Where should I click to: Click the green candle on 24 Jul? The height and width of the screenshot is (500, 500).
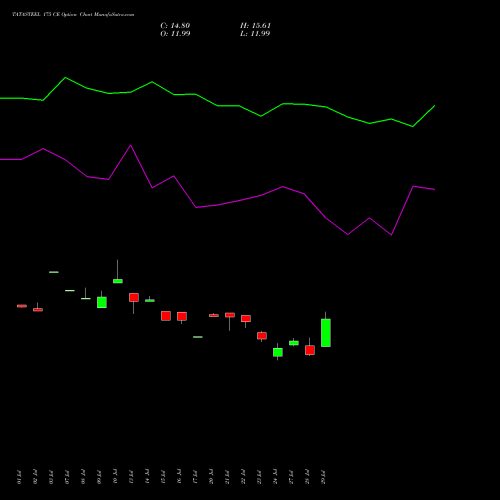click(x=278, y=352)
